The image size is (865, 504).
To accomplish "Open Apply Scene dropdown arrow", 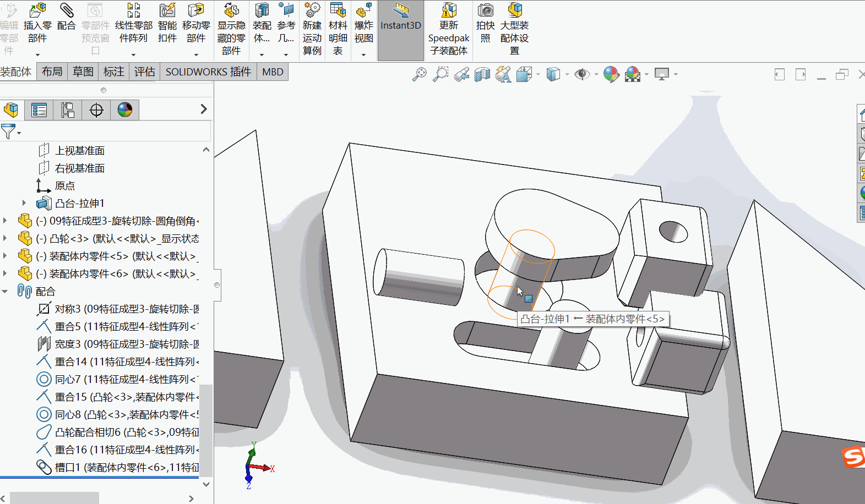I will click(646, 74).
